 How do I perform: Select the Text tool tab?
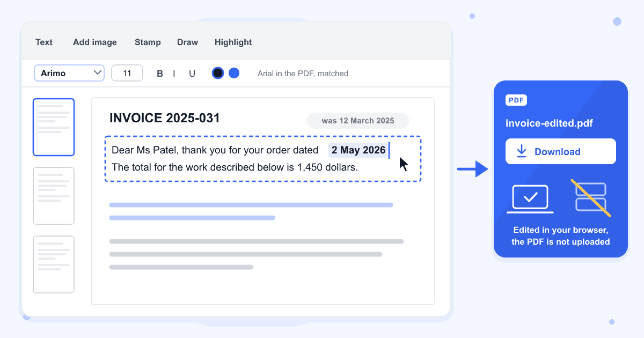(44, 42)
